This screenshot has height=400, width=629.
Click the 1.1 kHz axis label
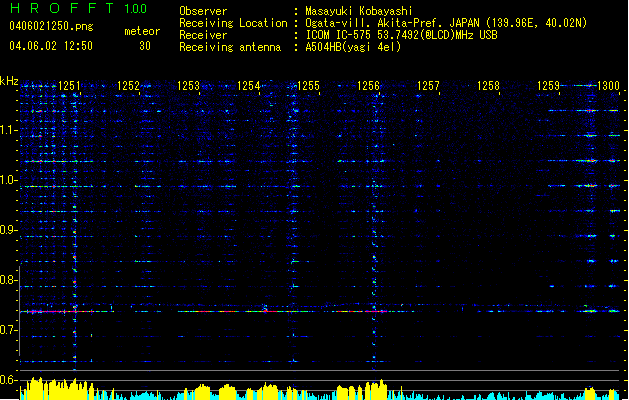[8, 130]
